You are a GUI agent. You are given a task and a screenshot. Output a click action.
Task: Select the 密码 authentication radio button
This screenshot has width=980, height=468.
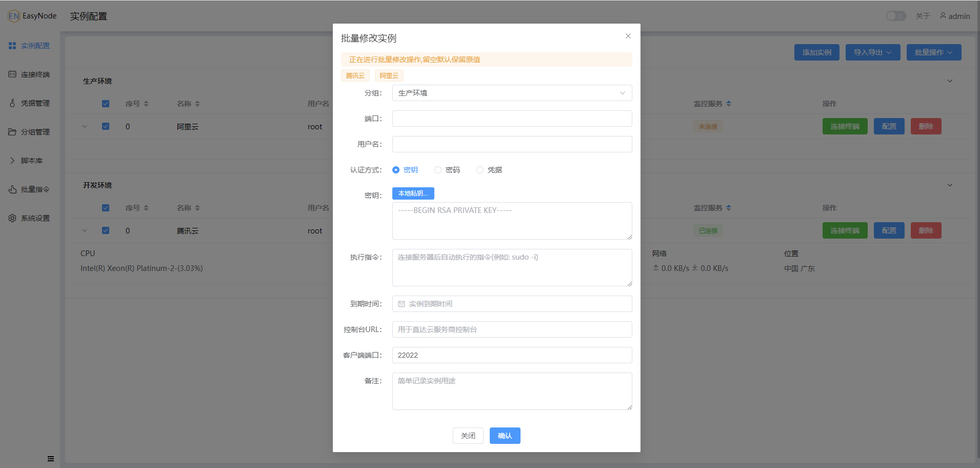click(438, 170)
